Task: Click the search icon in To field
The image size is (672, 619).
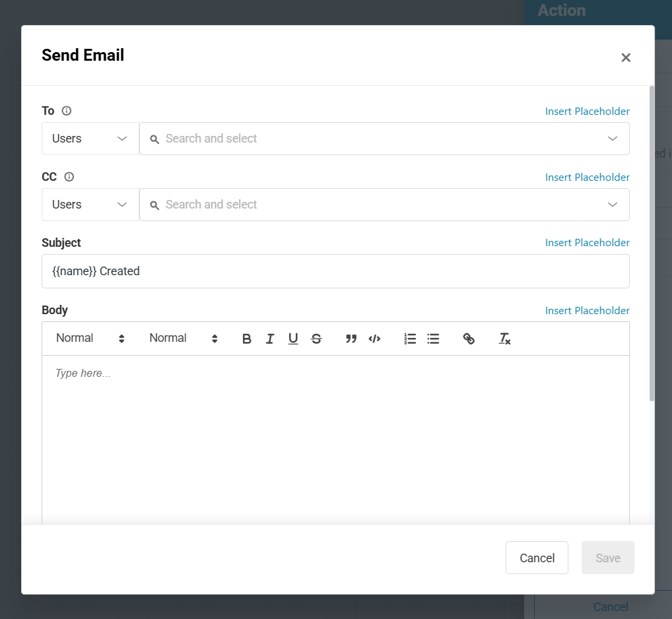Action: (154, 139)
